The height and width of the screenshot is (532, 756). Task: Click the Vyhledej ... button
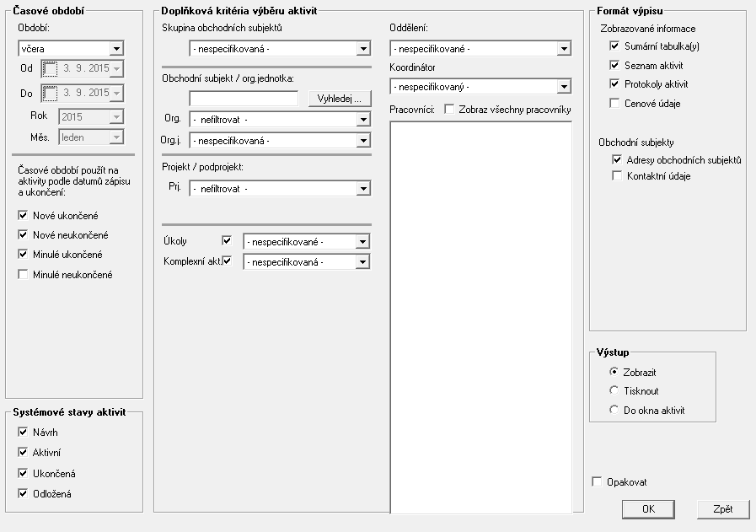[x=340, y=99]
